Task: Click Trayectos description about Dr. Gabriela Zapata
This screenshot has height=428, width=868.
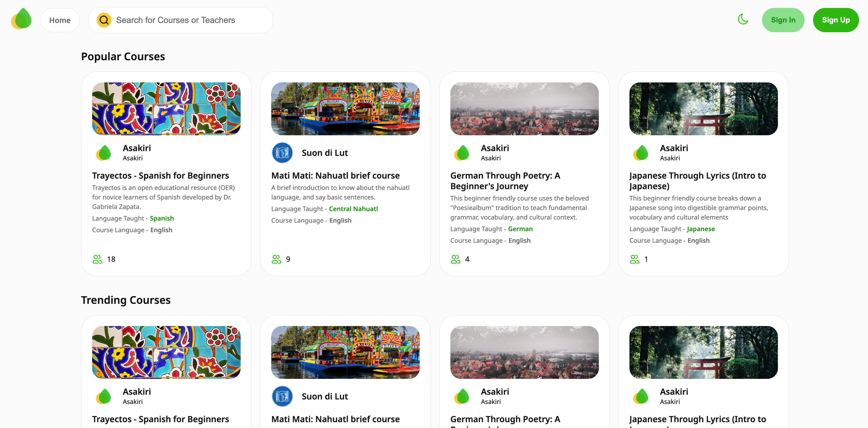Action: point(164,197)
